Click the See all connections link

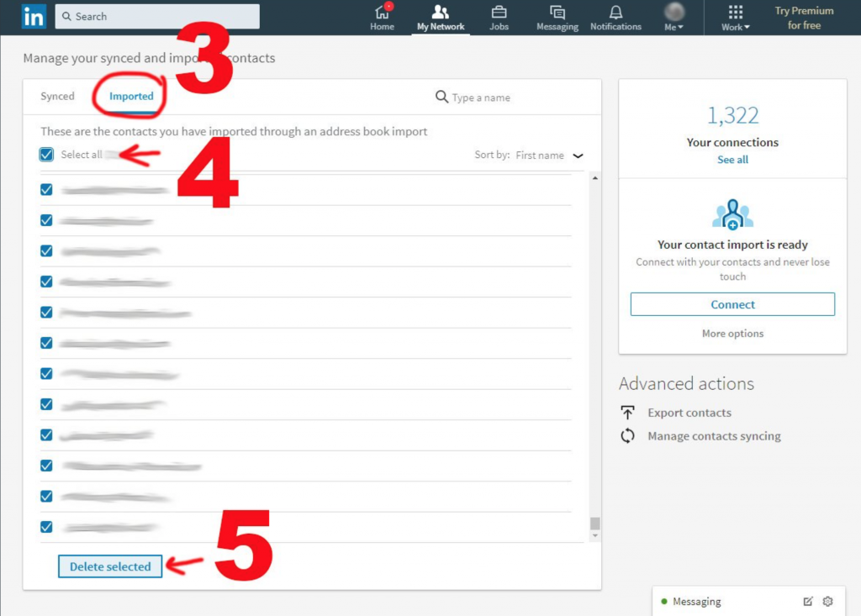tap(732, 160)
